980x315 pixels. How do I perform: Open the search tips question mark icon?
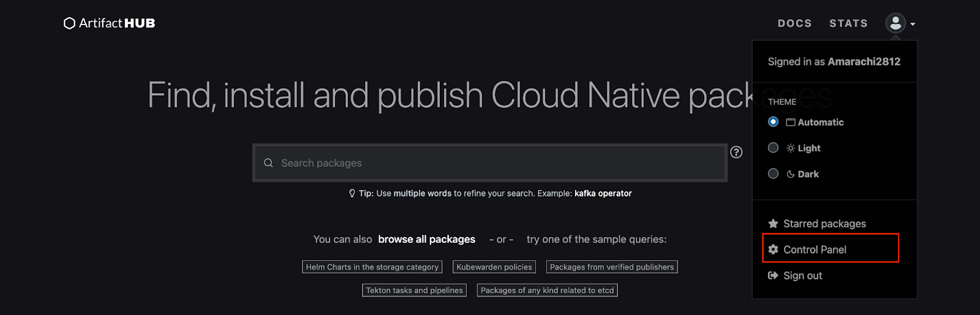(736, 152)
